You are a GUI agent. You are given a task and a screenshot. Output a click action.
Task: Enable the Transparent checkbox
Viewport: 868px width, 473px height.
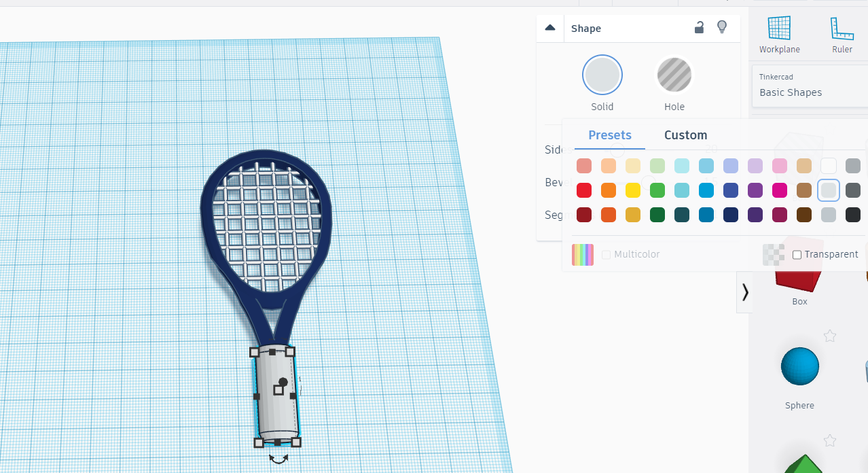point(796,254)
